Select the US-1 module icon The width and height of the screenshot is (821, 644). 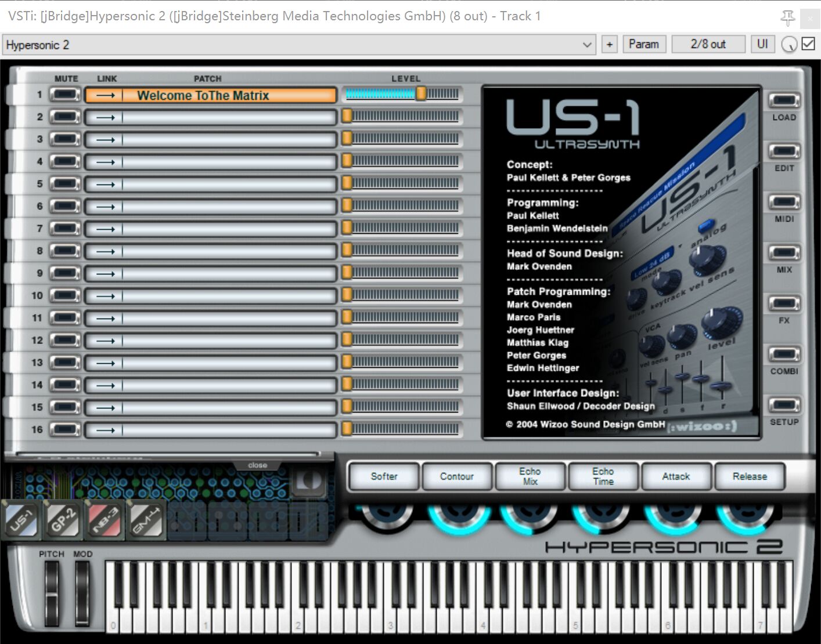click(x=21, y=519)
